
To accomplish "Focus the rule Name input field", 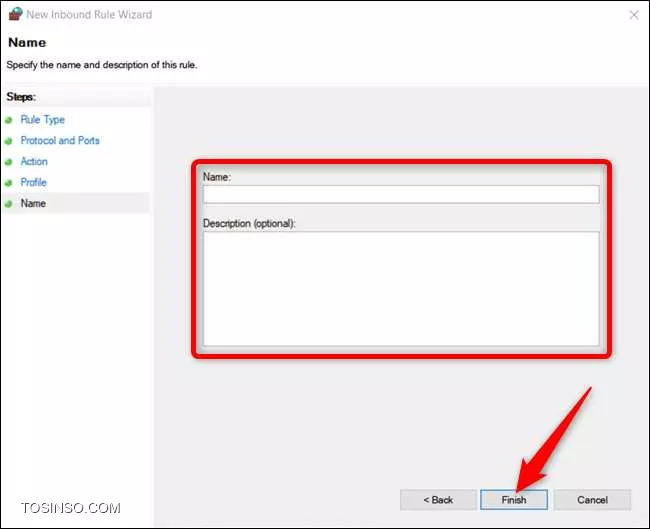I will point(401,194).
